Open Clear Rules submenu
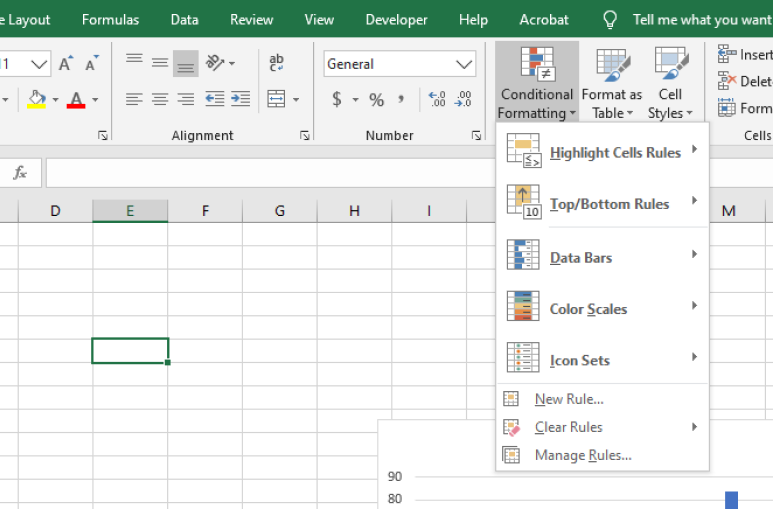This screenshot has height=509, width=773. click(x=602, y=427)
